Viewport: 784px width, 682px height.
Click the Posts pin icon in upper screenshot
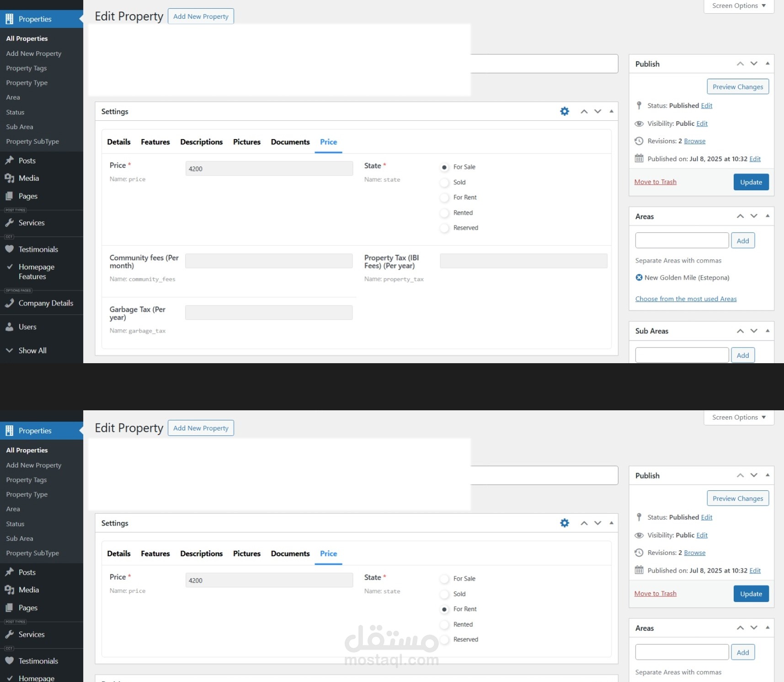[x=9, y=161]
